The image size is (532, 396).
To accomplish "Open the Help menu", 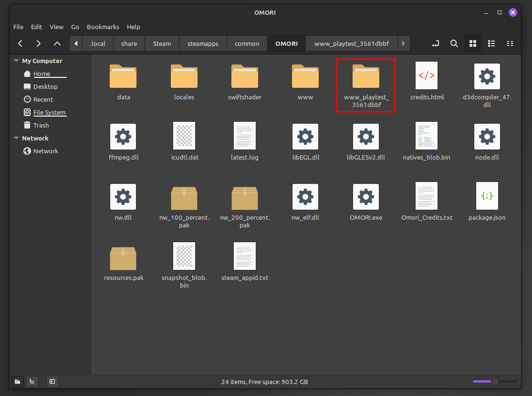I will 133,27.
